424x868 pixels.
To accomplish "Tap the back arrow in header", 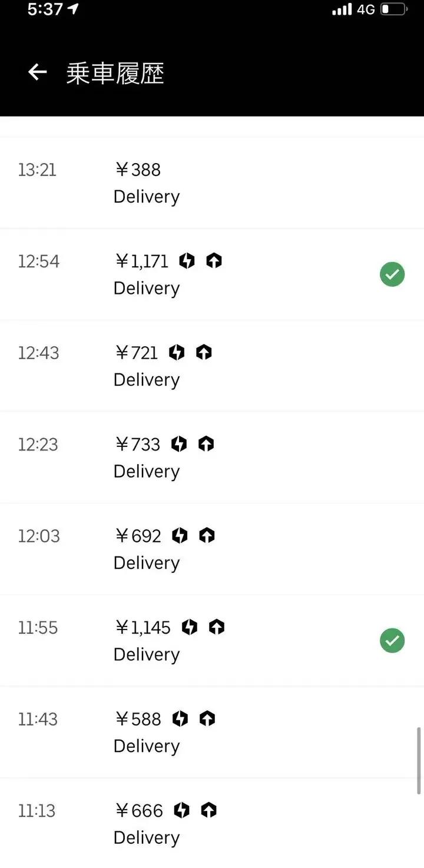I will click(37, 72).
